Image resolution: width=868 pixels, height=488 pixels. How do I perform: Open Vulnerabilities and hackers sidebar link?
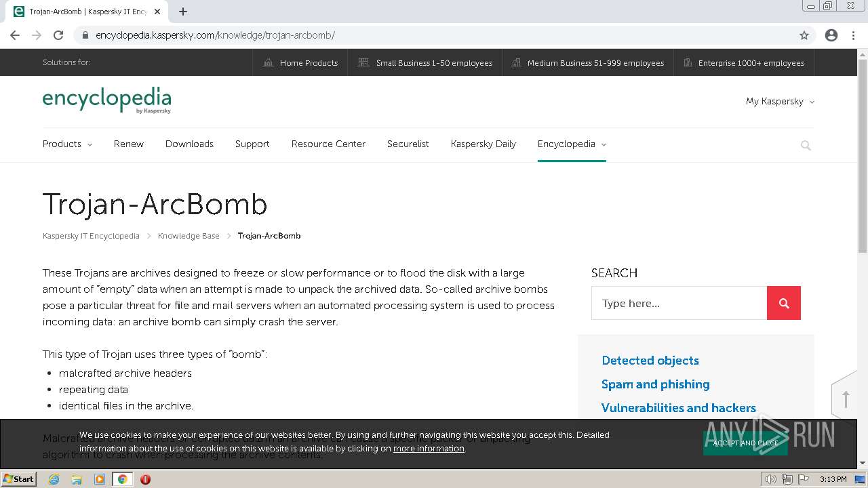679,408
